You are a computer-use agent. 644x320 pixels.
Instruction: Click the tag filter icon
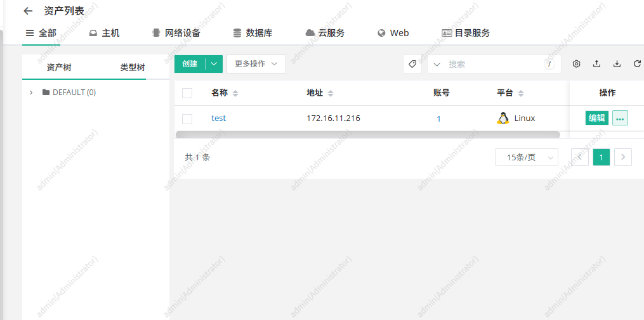(412, 64)
